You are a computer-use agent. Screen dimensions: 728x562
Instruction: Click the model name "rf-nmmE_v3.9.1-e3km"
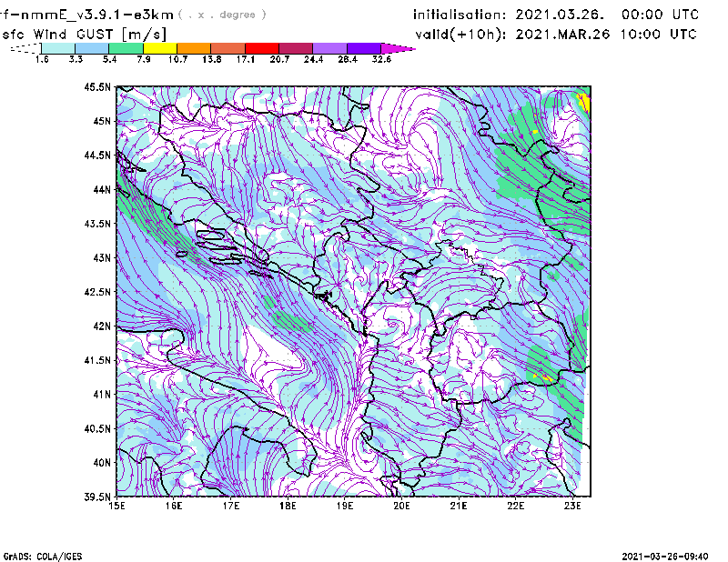(86, 15)
